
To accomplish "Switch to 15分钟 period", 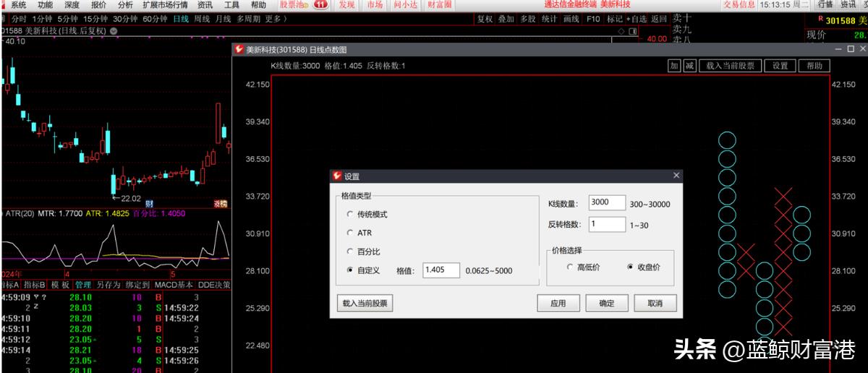I will click(x=95, y=18).
